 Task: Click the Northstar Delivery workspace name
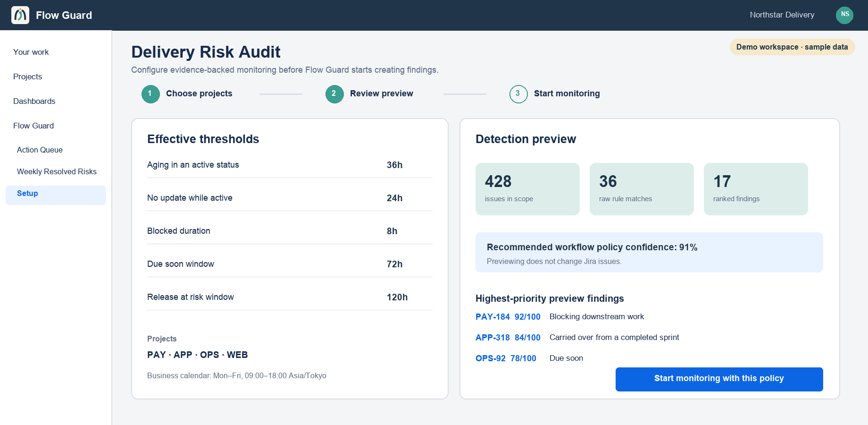click(x=782, y=15)
